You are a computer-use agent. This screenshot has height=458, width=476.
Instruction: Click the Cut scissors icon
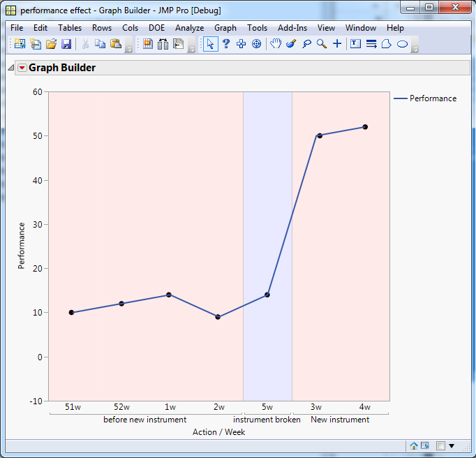[85, 44]
